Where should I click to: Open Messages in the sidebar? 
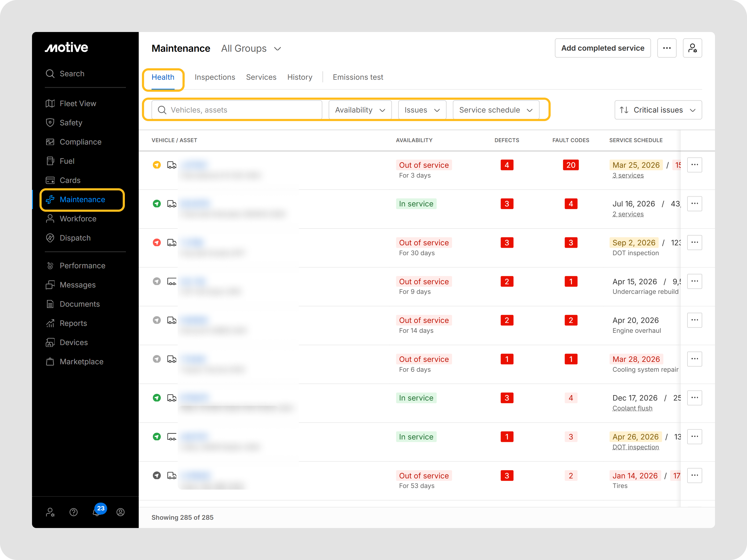[71, 285]
